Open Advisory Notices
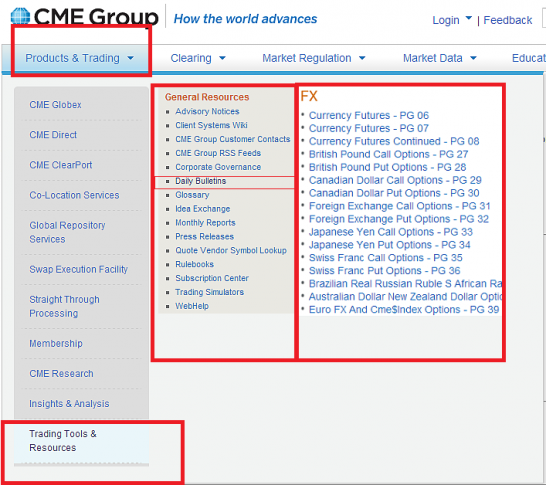This screenshot has height=485, width=546. click(x=207, y=111)
